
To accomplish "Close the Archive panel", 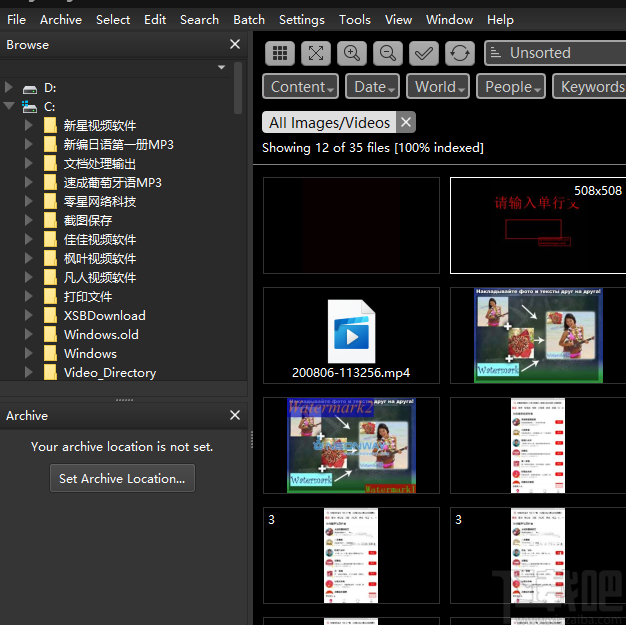I will coord(235,415).
